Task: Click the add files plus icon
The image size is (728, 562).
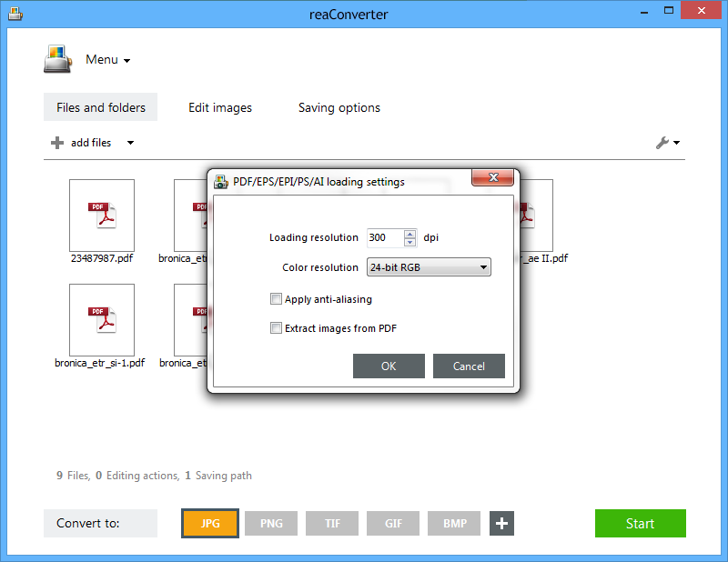Action: (57, 143)
